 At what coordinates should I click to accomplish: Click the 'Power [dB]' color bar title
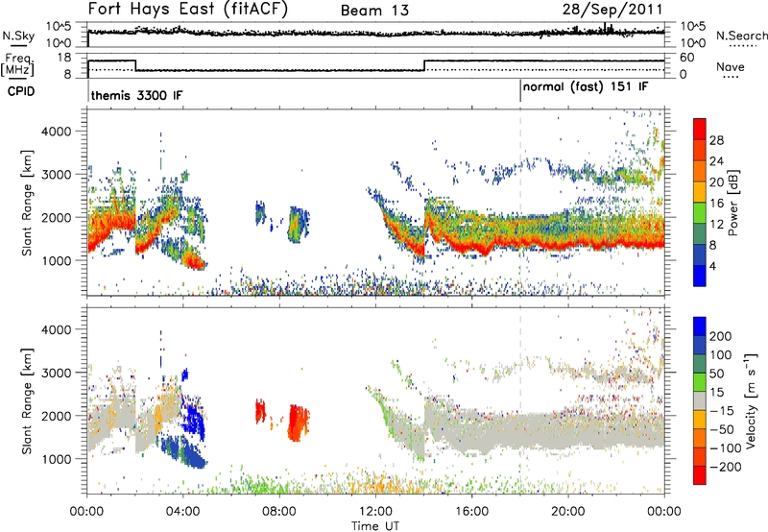click(x=732, y=203)
